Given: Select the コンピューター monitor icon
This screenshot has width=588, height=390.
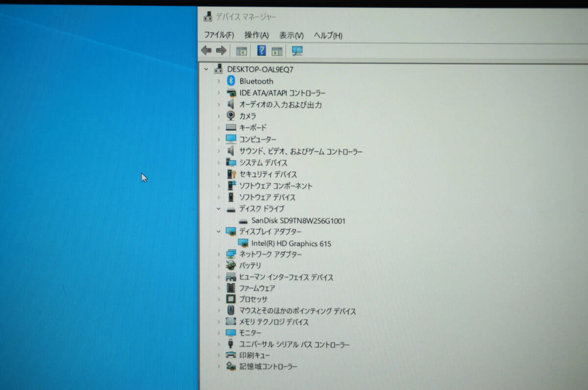Looking at the screenshot, I should [231, 139].
